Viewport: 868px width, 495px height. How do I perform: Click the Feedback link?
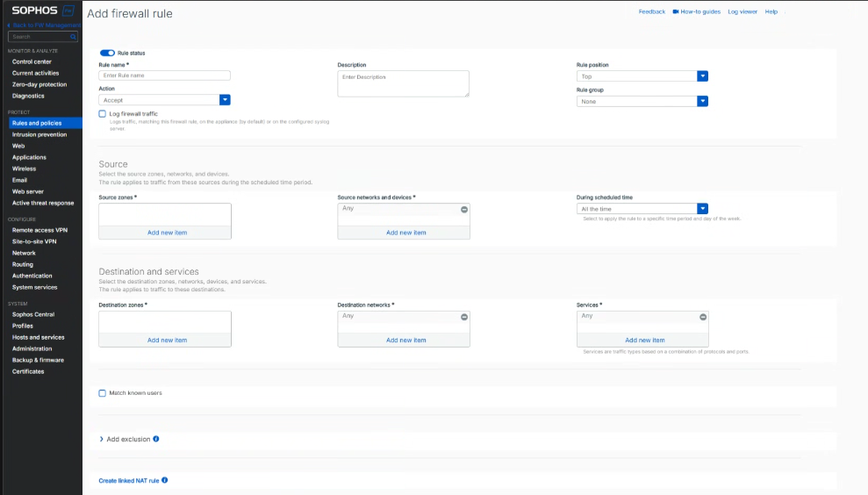651,11
